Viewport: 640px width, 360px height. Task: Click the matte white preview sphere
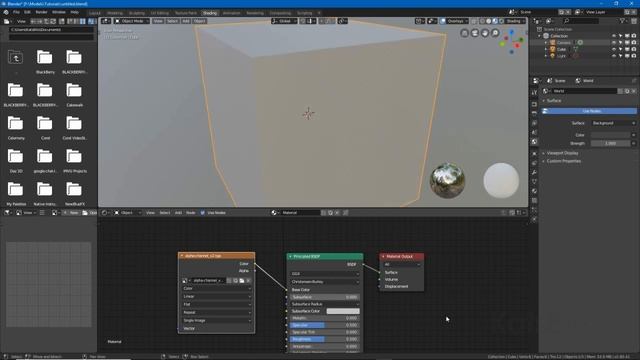pyautogui.click(x=501, y=180)
